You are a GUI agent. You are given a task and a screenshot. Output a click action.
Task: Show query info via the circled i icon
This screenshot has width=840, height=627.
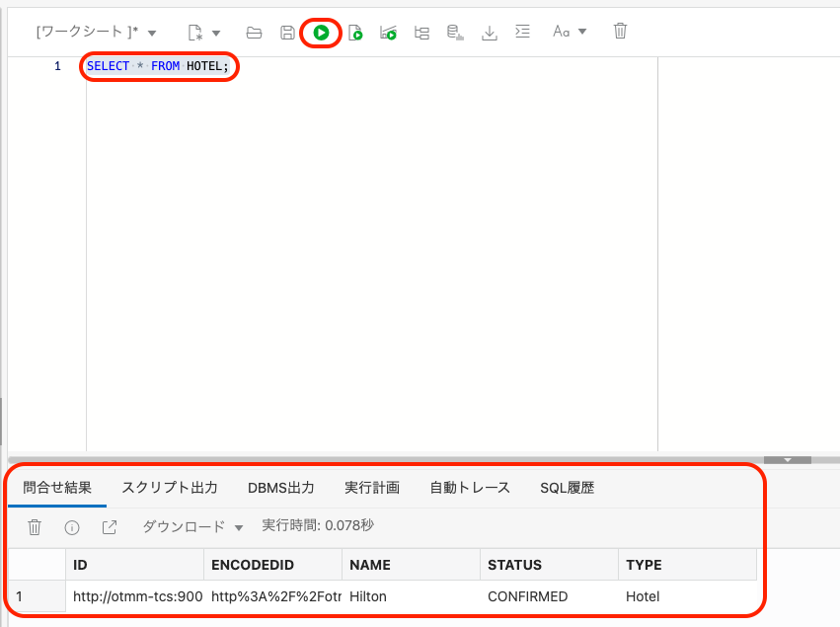point(72,527)
